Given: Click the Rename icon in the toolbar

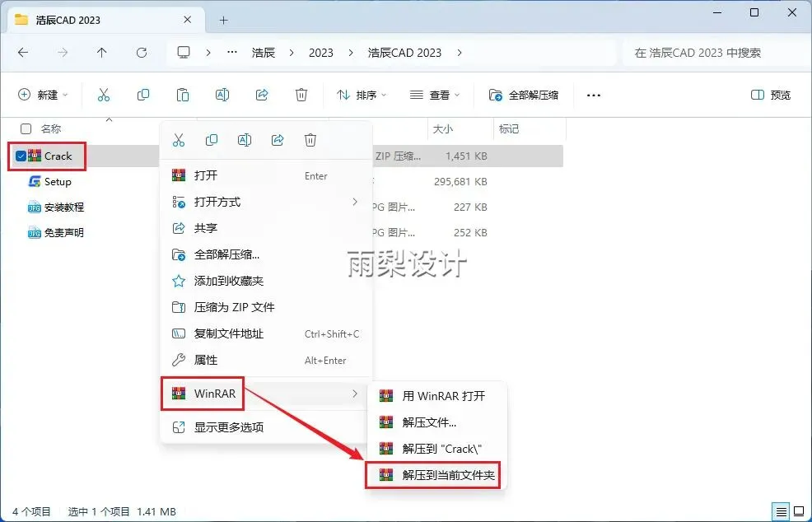Looking at the screenshot, I should 222,95.
